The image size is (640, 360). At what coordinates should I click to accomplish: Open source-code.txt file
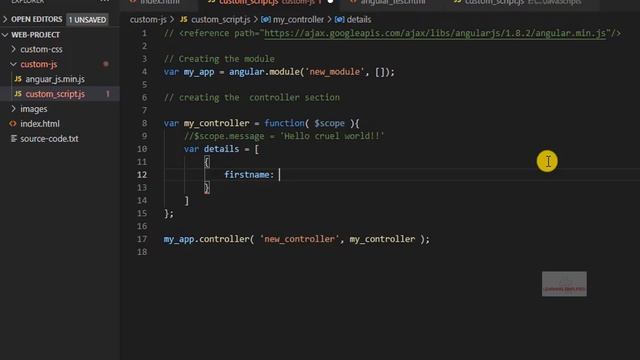[x=49, y=139]
